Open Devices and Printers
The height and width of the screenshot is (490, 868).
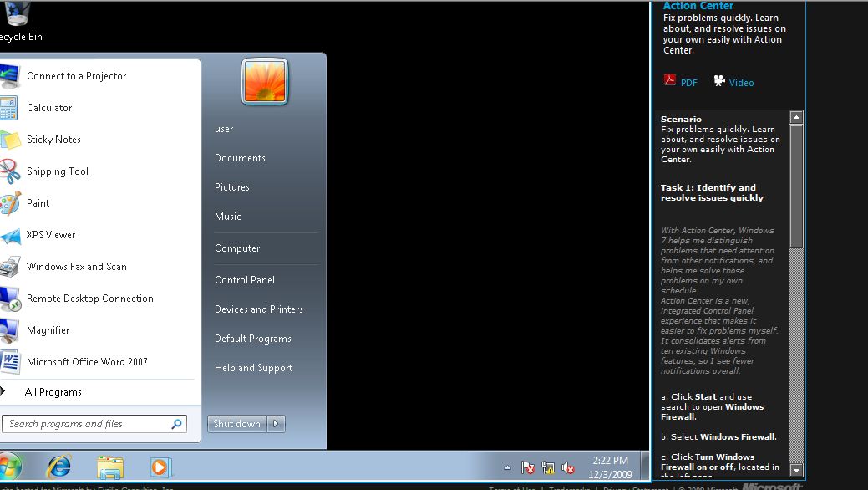258,309
